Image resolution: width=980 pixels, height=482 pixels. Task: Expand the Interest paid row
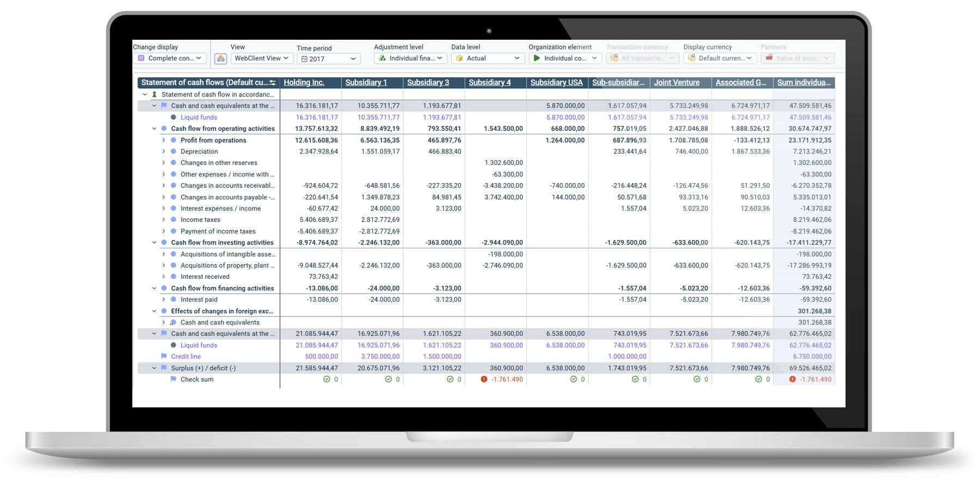point(163,300)
